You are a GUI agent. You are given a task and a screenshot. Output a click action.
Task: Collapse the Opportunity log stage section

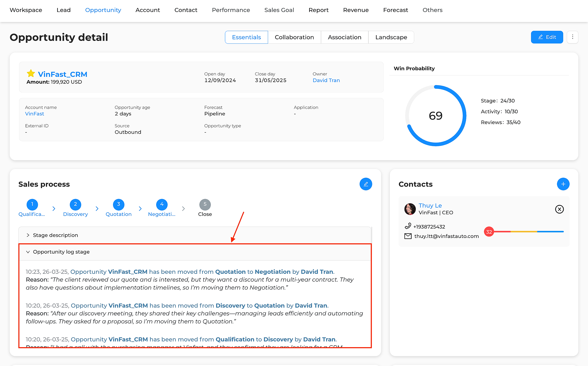(195, 252)
